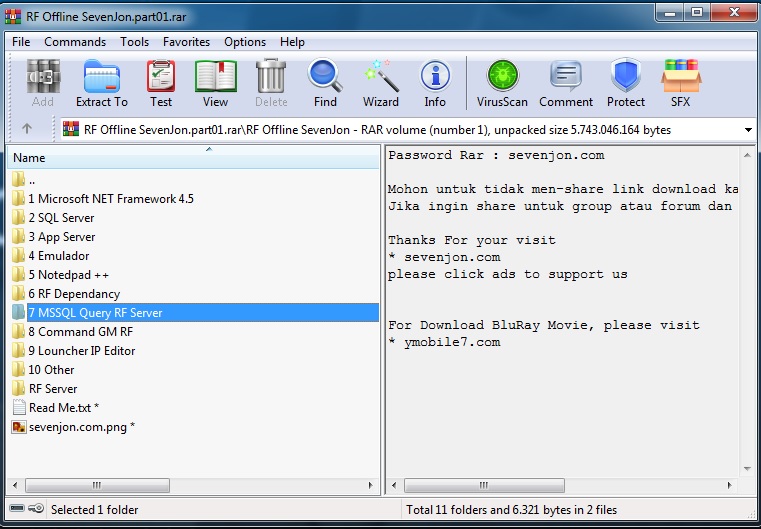Open the Tools menu

134,42
